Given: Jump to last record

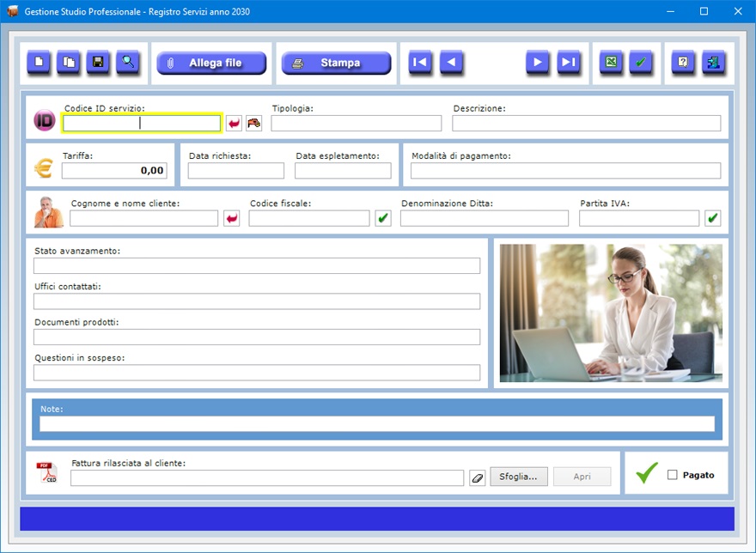Looking at the screenshot, I should [x=569, y=62].
